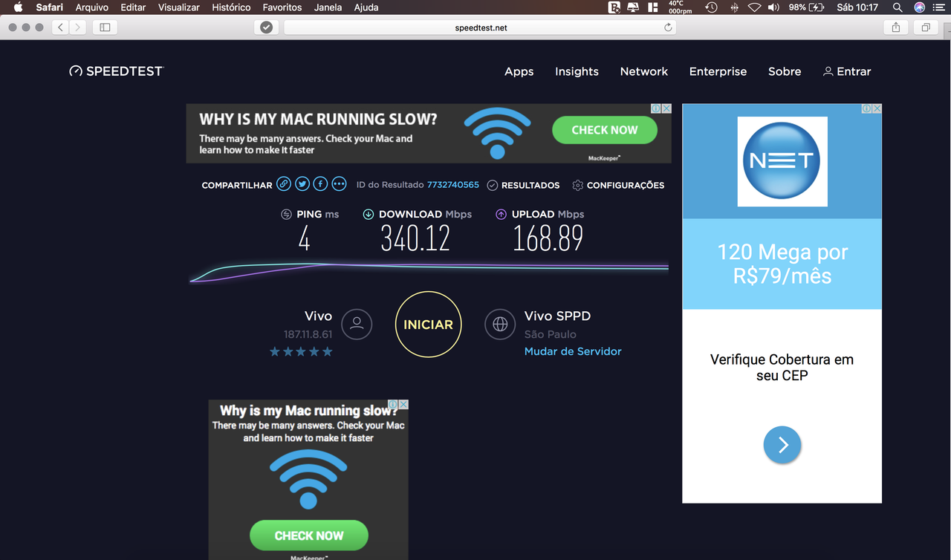Click the Entrar person icon

point(828,71)
